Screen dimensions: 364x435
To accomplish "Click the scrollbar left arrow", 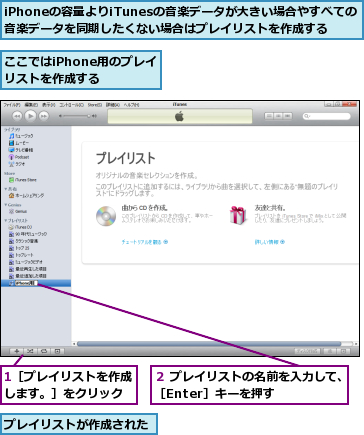I will [74, 344].
